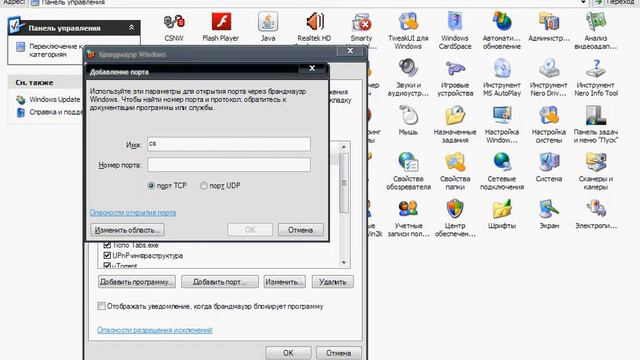
Task: Toggle notification when firewall blocks program checkbox
Action: [x=101, y=306]
